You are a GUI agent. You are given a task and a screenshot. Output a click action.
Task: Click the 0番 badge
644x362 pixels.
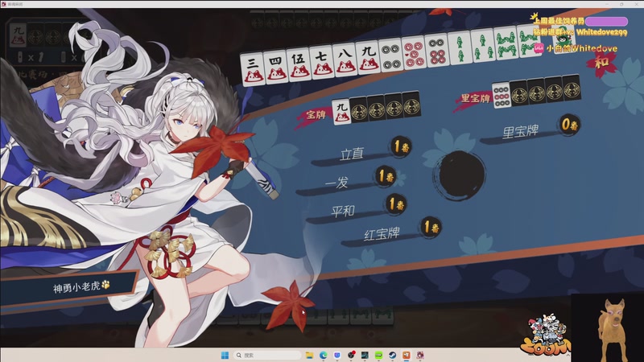570,125
